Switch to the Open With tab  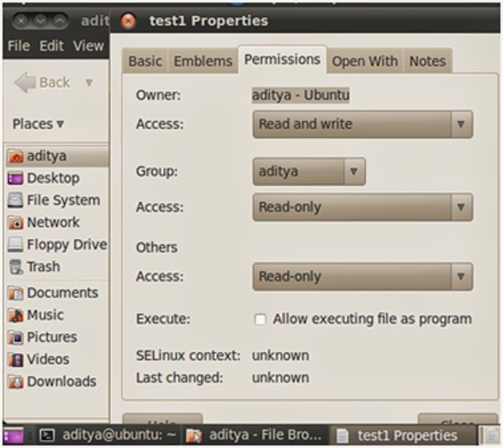[365, 61]
